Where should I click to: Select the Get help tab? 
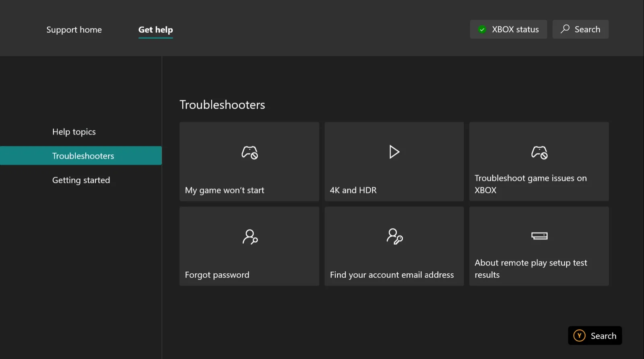click(x=156, y=30)
